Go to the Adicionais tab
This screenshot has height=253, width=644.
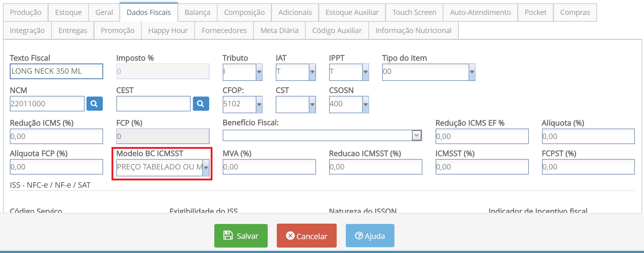click(295, 12)
